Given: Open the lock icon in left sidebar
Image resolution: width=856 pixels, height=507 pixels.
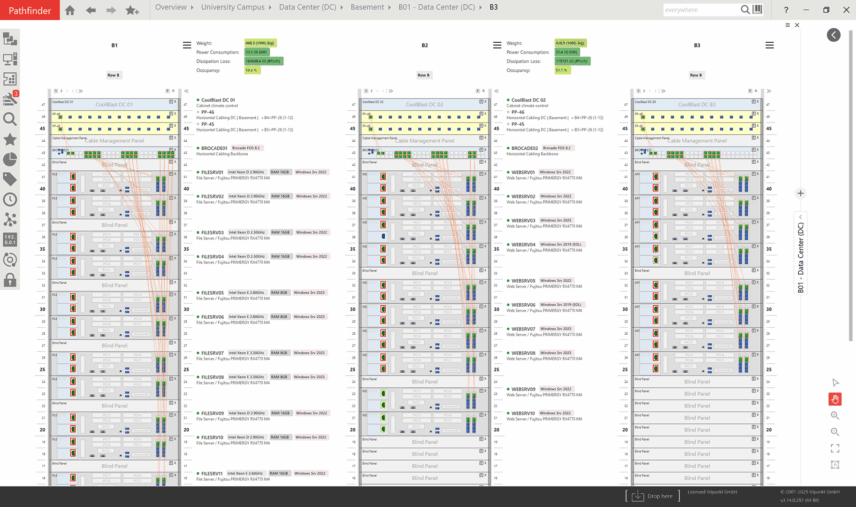Looking at the screenshot, I should (x=10, y=280).
